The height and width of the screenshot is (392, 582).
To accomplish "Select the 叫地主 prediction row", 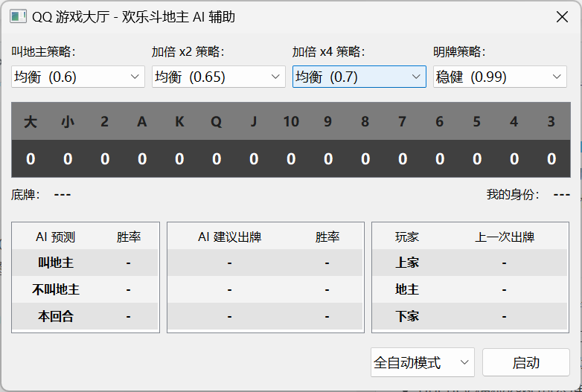I will [85, 263].
